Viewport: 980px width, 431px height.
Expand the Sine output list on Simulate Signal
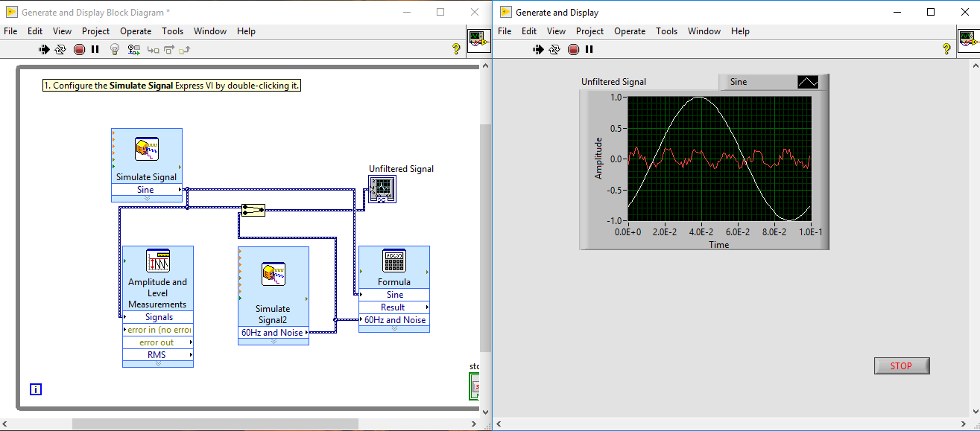147,189
